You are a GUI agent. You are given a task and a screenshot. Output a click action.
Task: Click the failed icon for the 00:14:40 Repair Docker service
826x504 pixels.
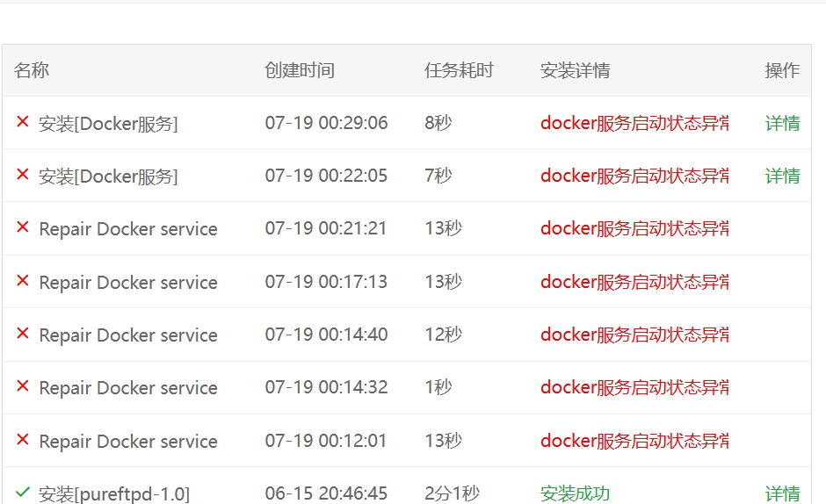click(x=23, y=334)
